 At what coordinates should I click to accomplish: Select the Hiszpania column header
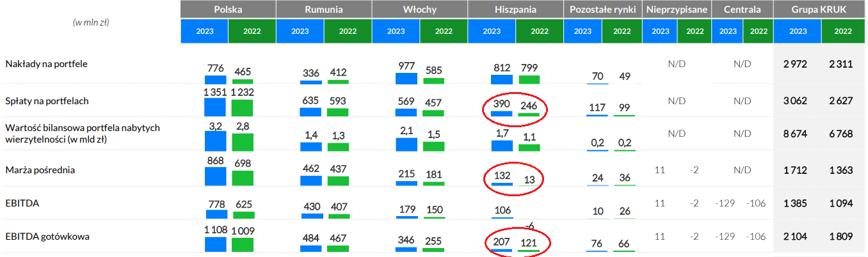515,10
